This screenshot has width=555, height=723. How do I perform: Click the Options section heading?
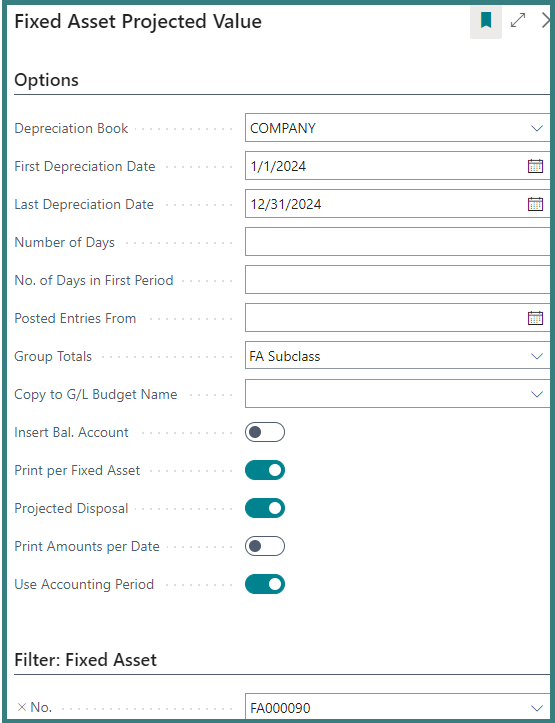(x=47, y=80)
